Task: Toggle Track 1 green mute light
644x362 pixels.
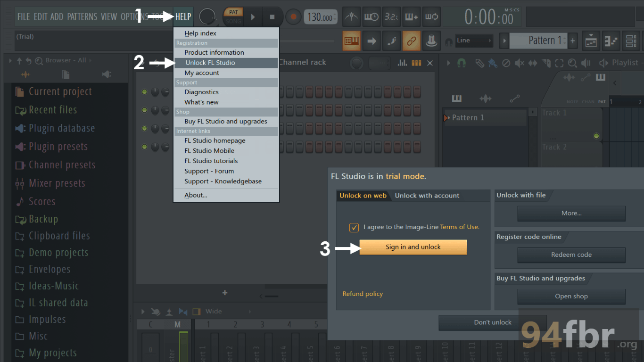Action: click(x=596, y=136)
